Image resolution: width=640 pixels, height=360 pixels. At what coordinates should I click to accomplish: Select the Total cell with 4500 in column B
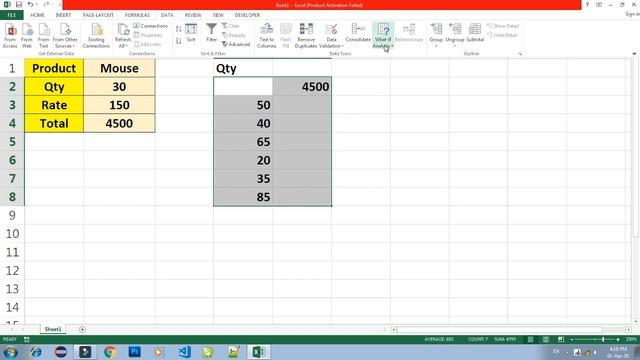pos(119,123)
